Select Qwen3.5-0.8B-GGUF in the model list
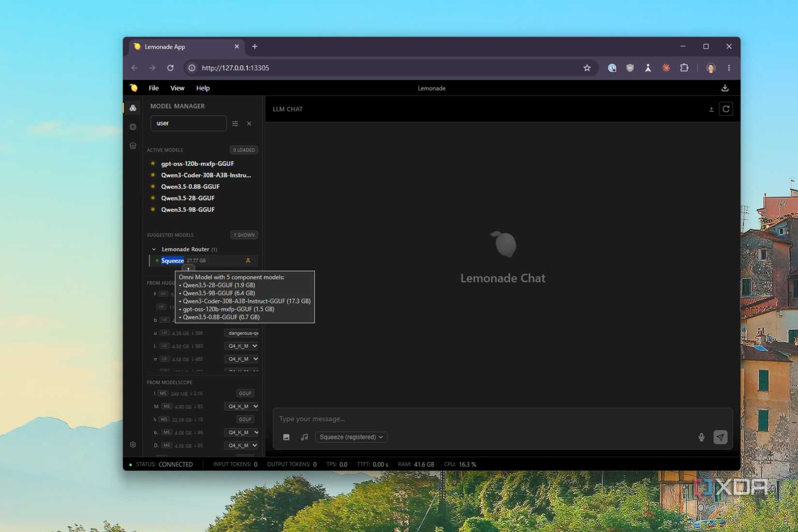Screen dimensions: 798x532 coord(190,187)
